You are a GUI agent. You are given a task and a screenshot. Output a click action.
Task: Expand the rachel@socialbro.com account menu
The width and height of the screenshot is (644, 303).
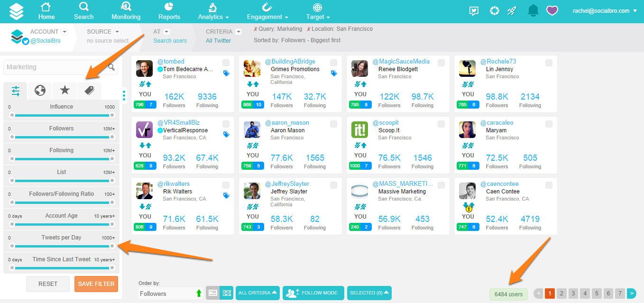[605, 11]
